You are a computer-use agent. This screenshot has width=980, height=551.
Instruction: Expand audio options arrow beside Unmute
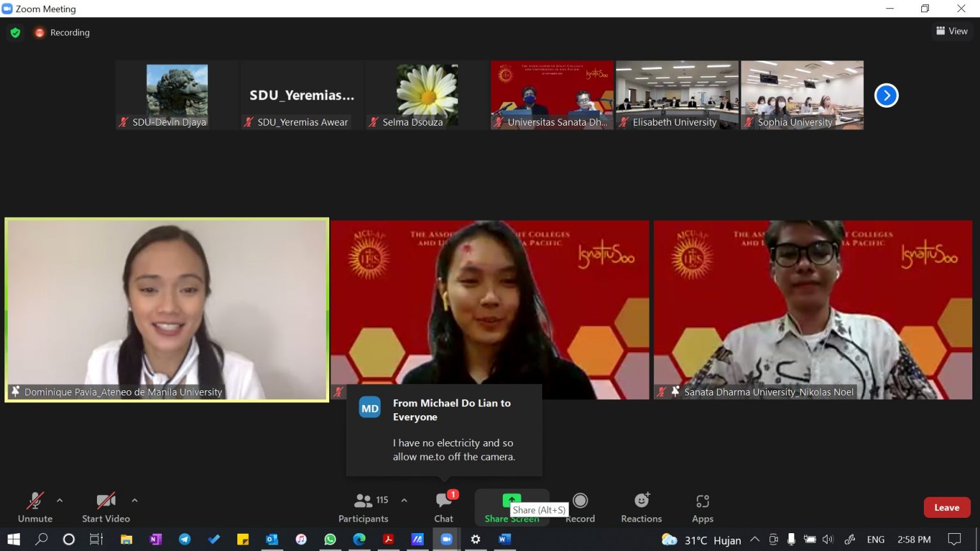click(x=60, y=501)
